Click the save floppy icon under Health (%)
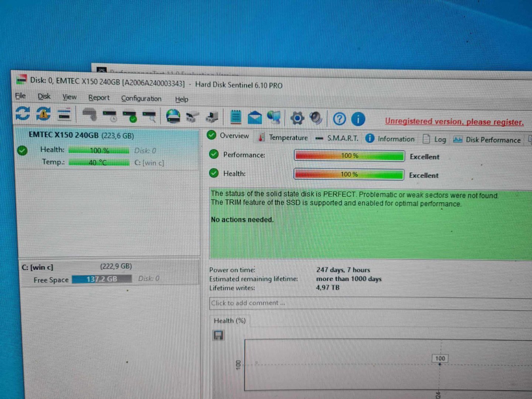The image size is (532, 399). coord(218,335)
